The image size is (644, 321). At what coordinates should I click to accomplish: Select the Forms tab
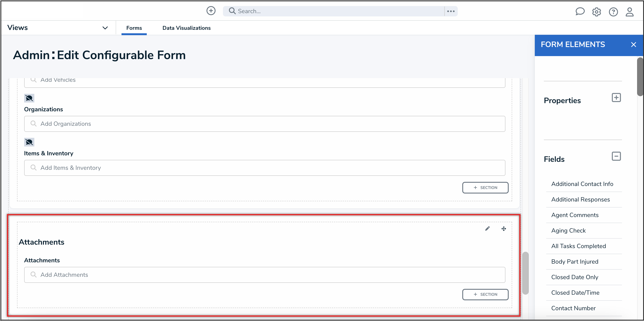click(x=134, y=28)
